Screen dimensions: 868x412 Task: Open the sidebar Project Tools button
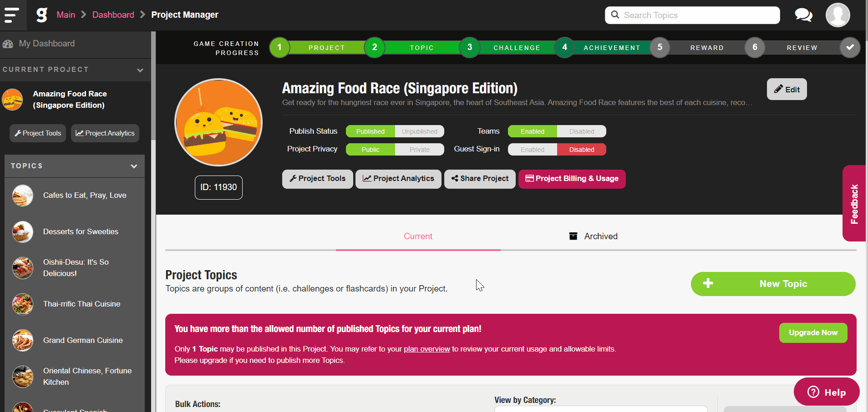(38, 133)
